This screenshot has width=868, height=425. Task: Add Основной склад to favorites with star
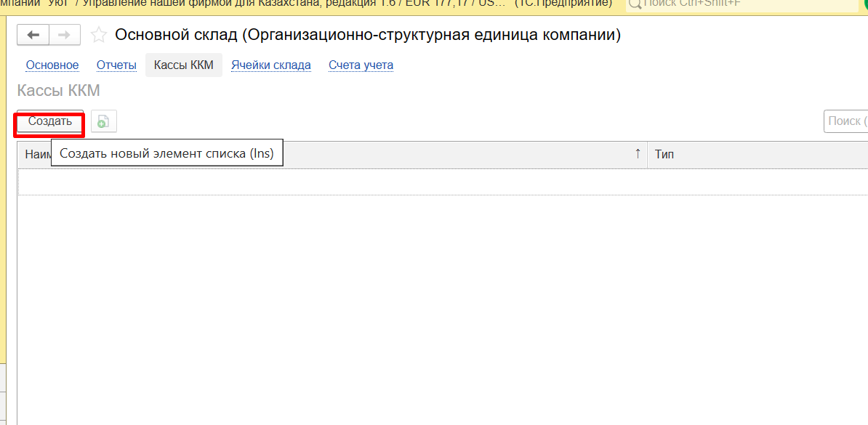(x=99, y=35)
